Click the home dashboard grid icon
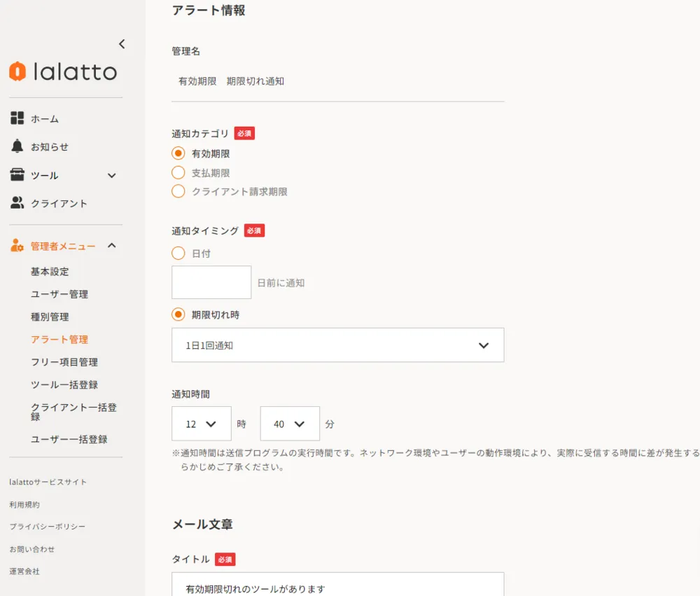This screenshot has height=596, width=700. [x=17, y=118]
